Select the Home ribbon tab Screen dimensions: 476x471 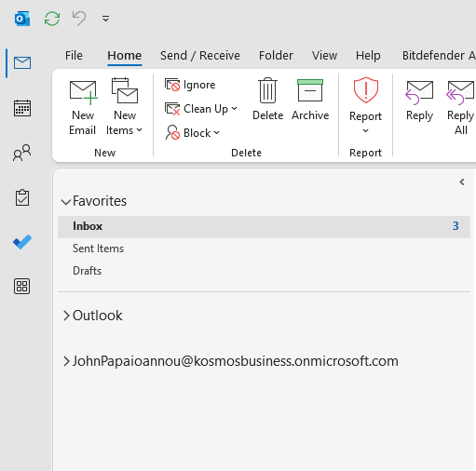tap(125, 56)
